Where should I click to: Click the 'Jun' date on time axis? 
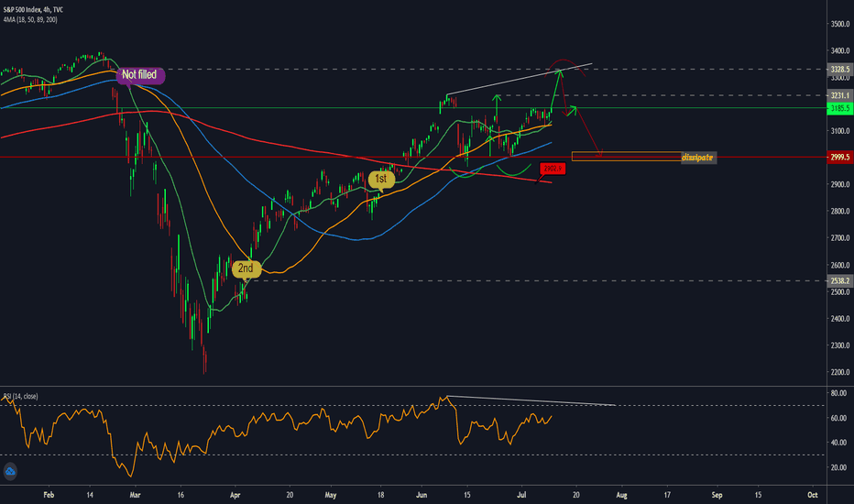(421, 495)
